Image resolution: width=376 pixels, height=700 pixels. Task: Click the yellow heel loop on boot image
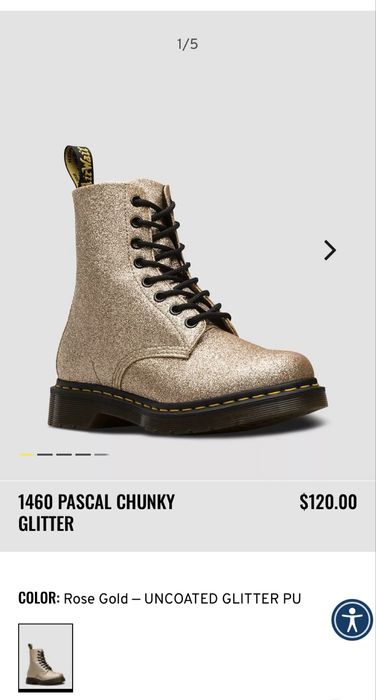click(79, 166)
